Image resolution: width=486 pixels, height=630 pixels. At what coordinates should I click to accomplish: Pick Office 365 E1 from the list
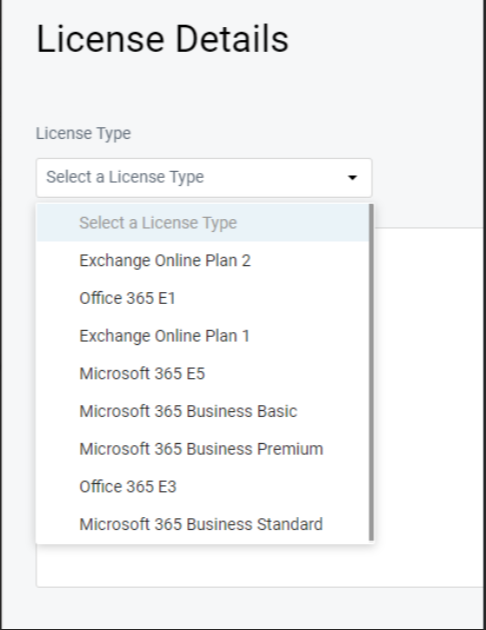[x=202, y=298]
